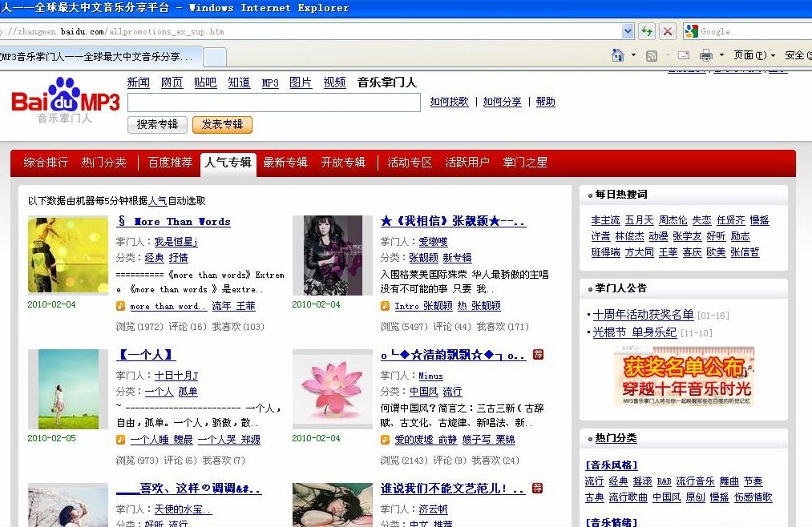Open the 页面(P) menu dropdown
Viewport: 812px width, 527px height.
pyautogui.click(x=754, y=54)
